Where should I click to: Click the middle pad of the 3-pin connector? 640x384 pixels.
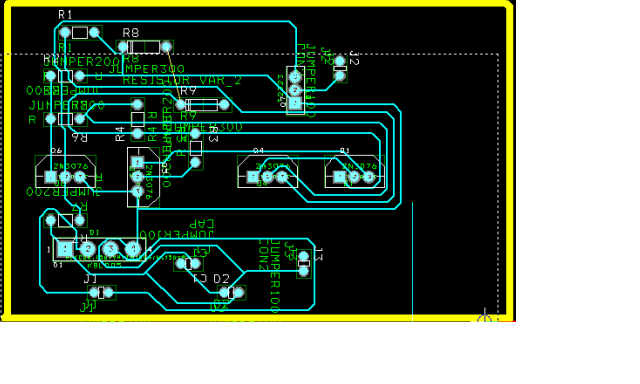[295, 90]
